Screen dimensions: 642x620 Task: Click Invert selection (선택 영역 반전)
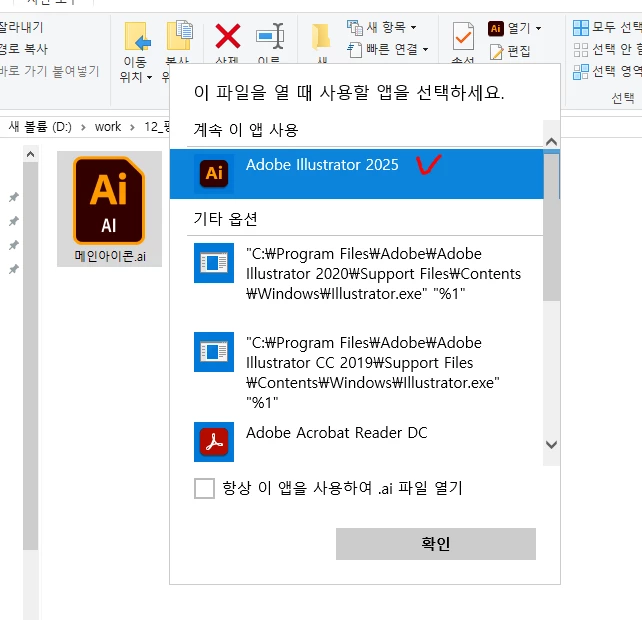[607, 71]
